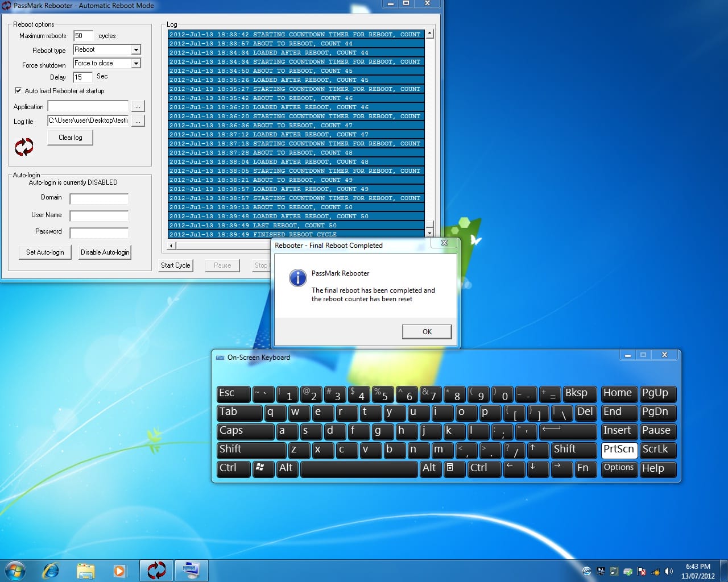Click the Maximum reboots input field
Screen dimensions: 728x582
click(x=83, y=36)
